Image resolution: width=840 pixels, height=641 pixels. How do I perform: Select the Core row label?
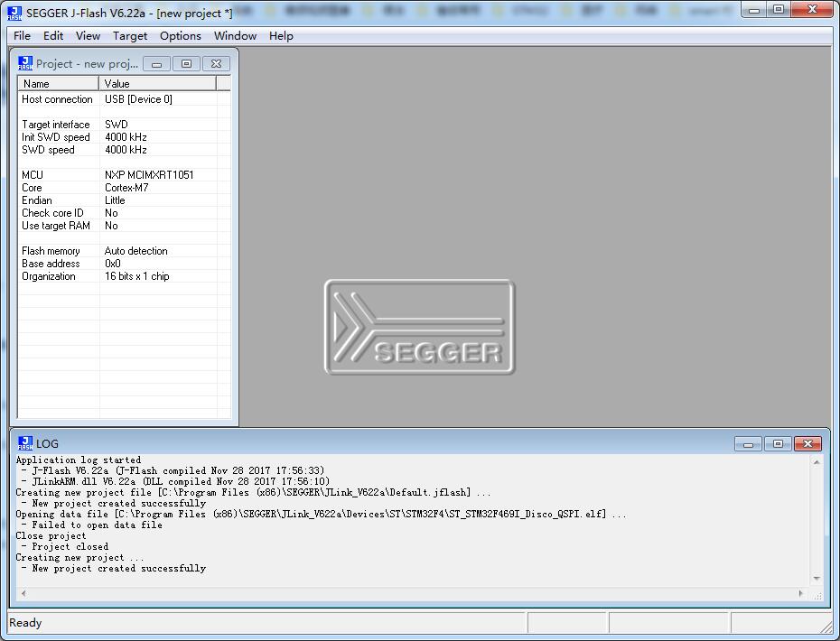pos(32,188)
